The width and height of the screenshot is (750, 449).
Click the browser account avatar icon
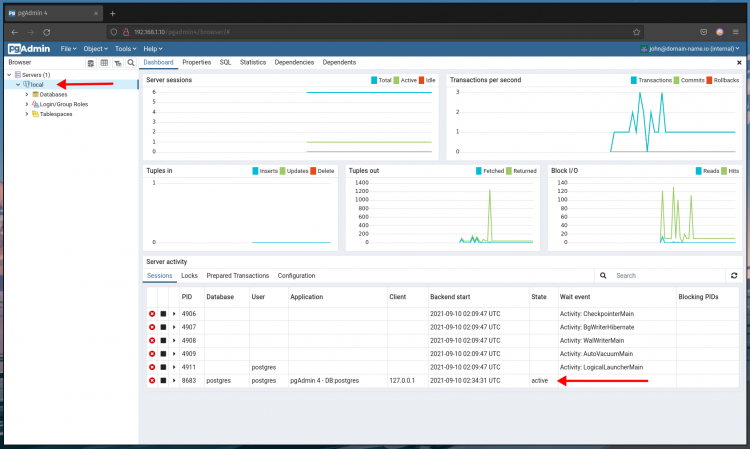click(x=719, y=32)
